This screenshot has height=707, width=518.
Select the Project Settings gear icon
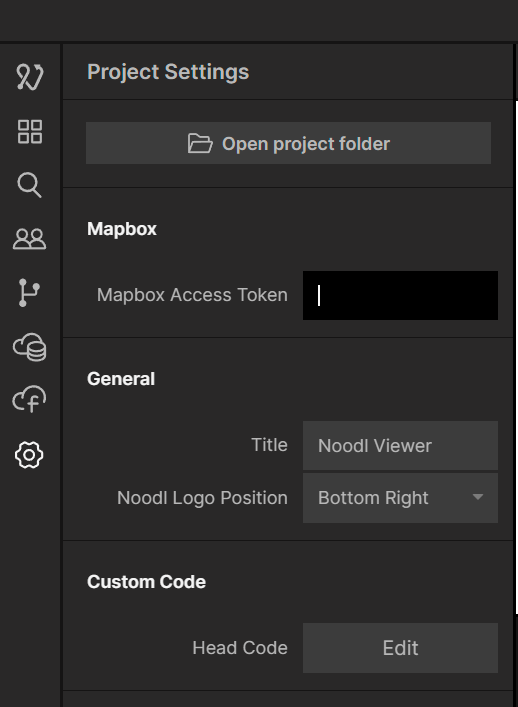pos(29,454)
